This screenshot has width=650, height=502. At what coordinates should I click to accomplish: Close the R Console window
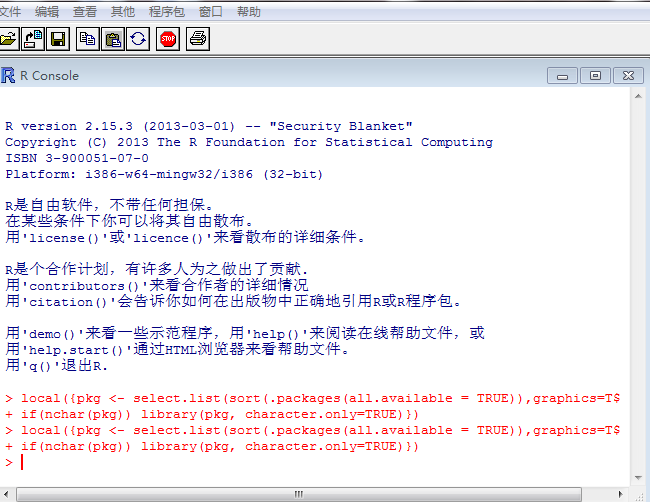(628, 76)
